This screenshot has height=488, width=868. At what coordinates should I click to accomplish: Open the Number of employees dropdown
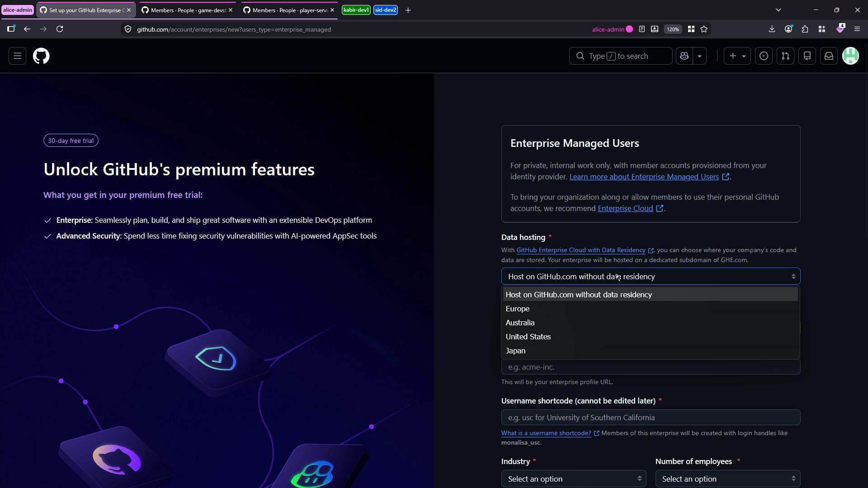[x=727, y=479]
